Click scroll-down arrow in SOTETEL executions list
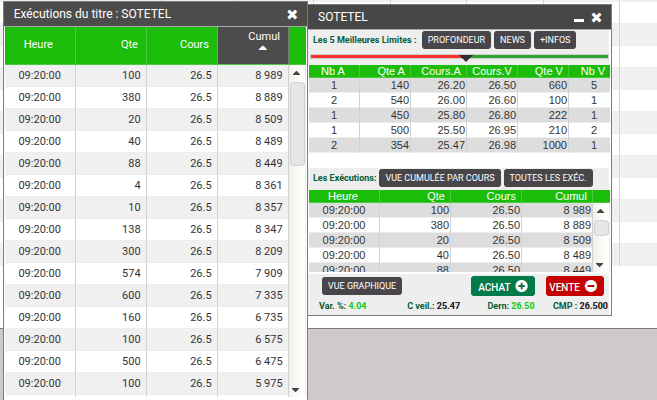Image resolution: width=657 pixels, height=400 pixels. click(x=600, y=265)
